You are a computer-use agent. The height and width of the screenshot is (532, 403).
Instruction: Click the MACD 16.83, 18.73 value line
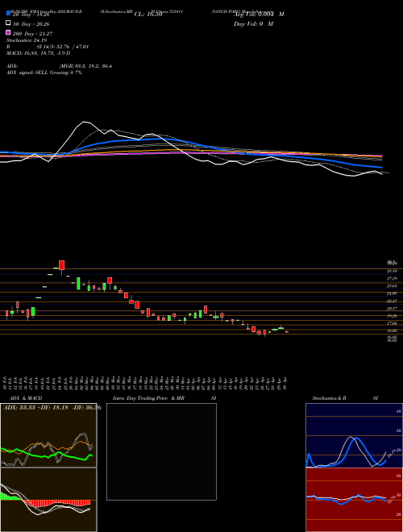39,53
